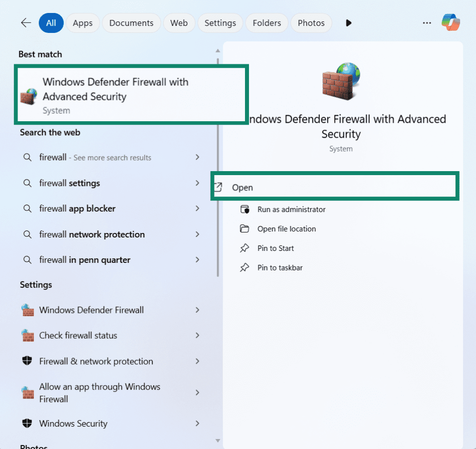Select the Documents filter tab
This screenshot has width=476, height=449.
click(131, 23)
